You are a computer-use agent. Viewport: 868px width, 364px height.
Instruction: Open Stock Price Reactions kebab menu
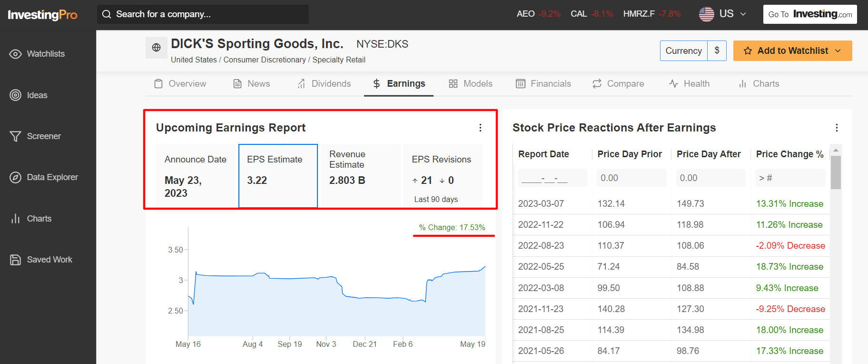837,128
